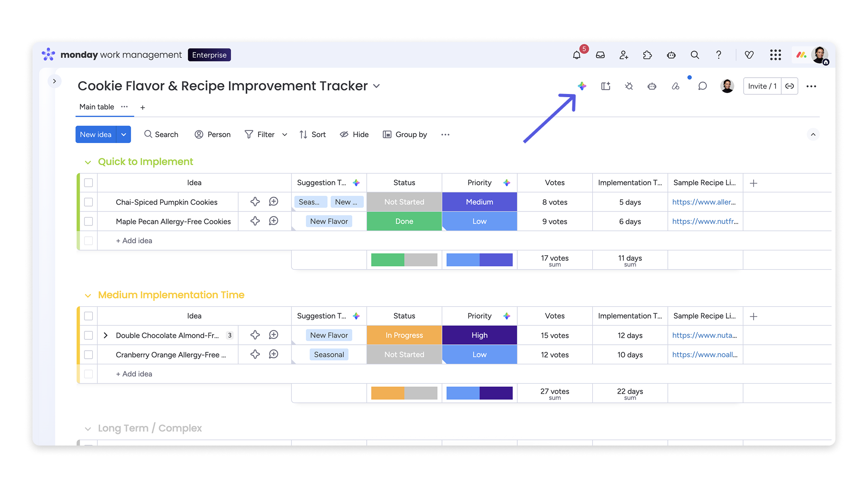
Task: Expand the left sidebar arrow
Action: tap(54, 81)
